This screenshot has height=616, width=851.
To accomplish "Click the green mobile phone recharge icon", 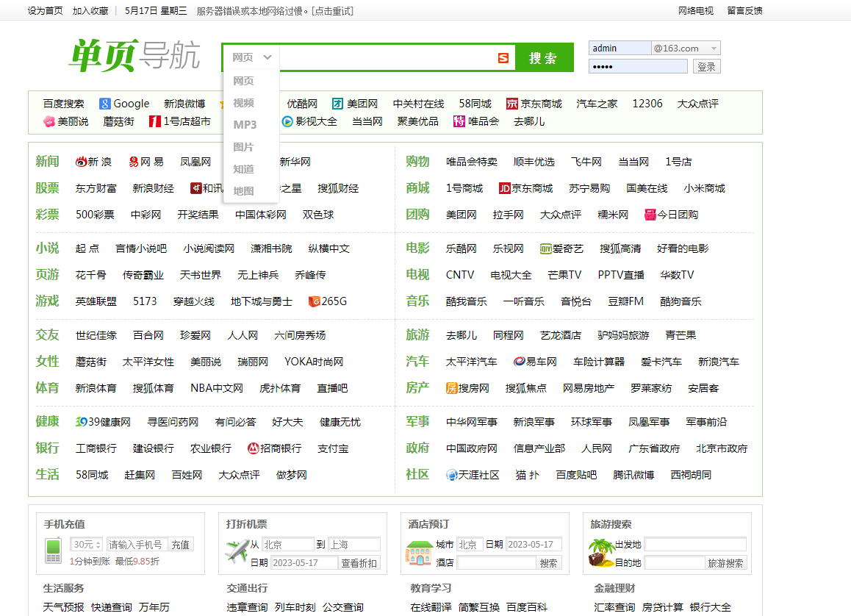I will [53, 551].
